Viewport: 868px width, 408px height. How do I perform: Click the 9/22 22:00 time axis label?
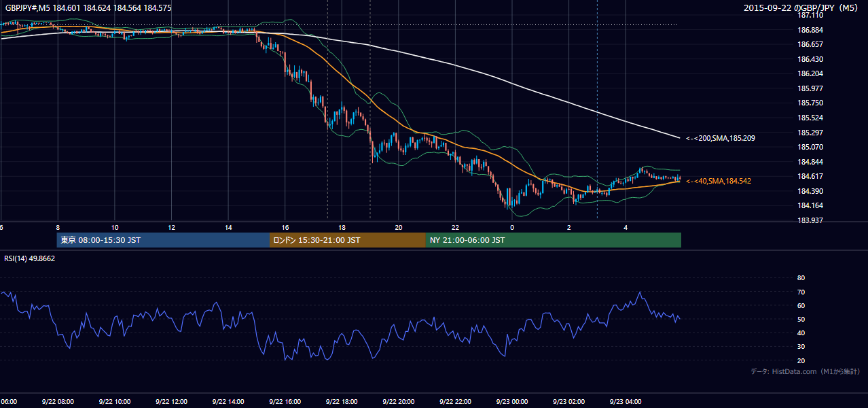coord(456,402)
